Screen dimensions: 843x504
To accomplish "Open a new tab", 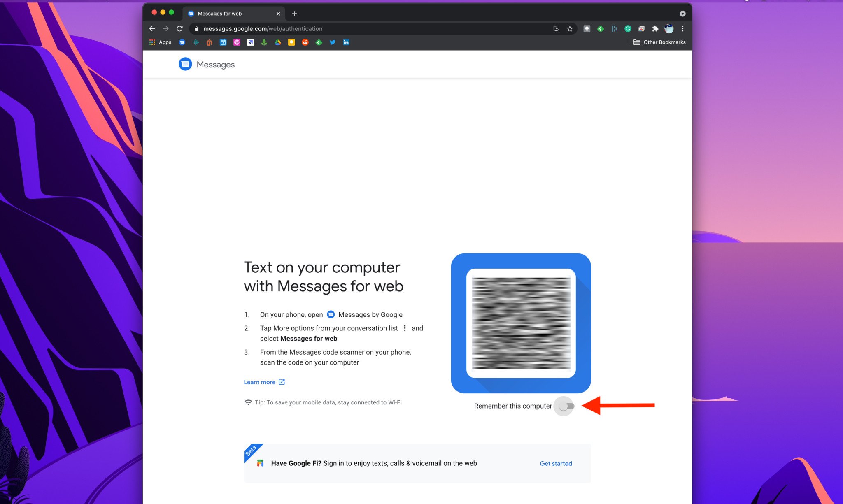I will click(294, 14).
